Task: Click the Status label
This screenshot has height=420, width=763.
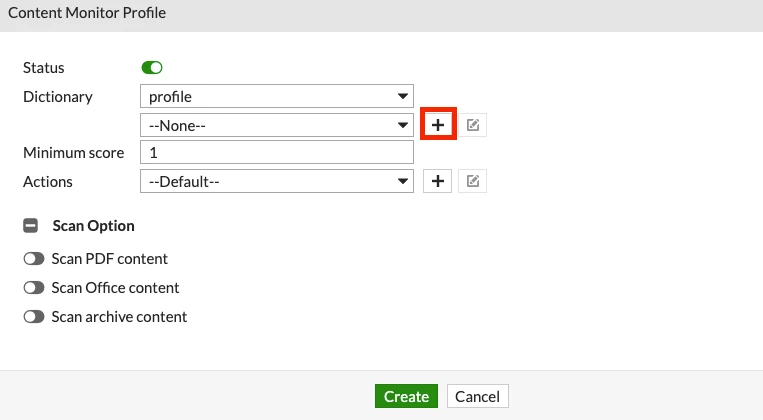Action: point(44,68)
